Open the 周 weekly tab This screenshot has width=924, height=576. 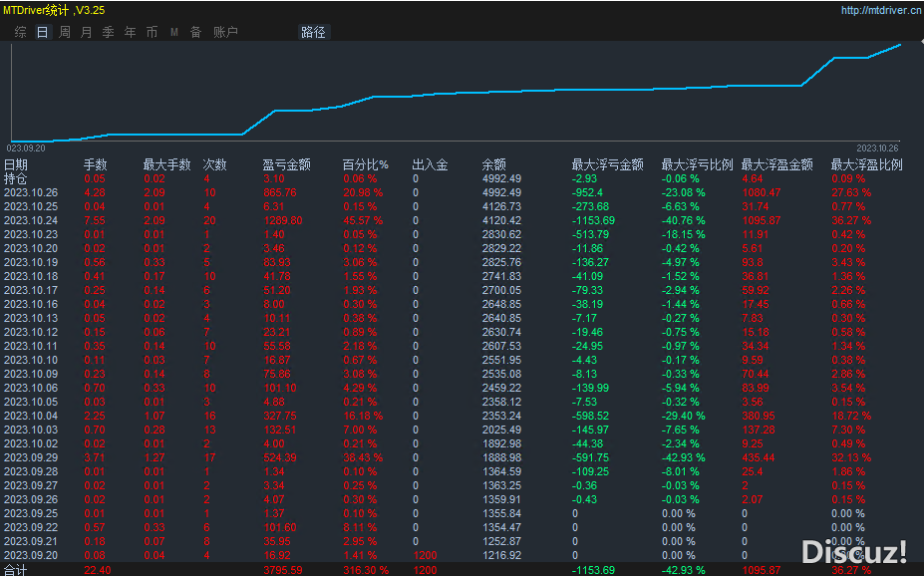[65, 33]
